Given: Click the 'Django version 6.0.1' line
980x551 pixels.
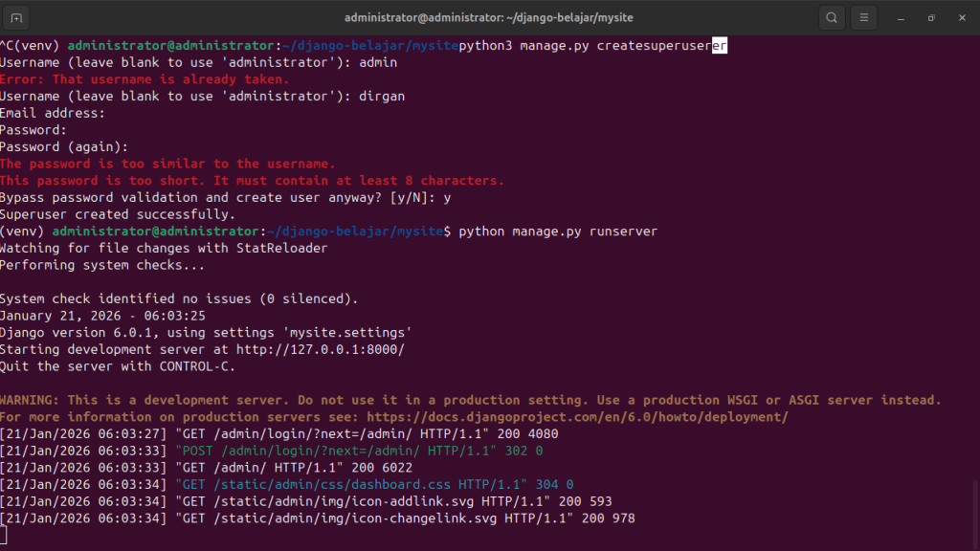Looking at the screenshot, I should [x=206, y=332].
